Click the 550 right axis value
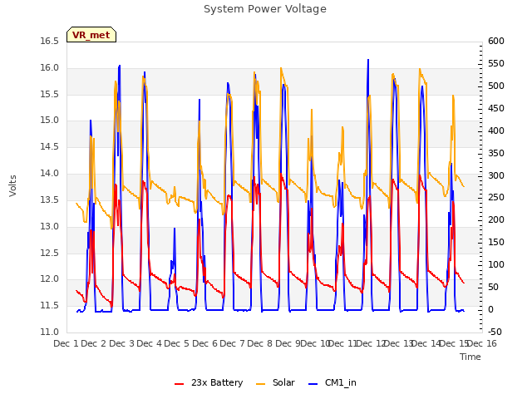Screen dimensions: 532x399 [x=496, y=64]
